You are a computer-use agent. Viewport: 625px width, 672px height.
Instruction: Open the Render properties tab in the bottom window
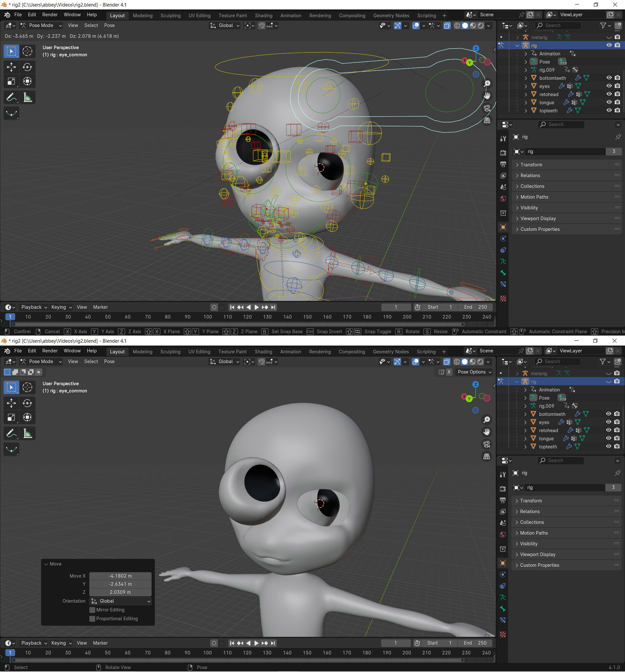click(x=503, y=489)
